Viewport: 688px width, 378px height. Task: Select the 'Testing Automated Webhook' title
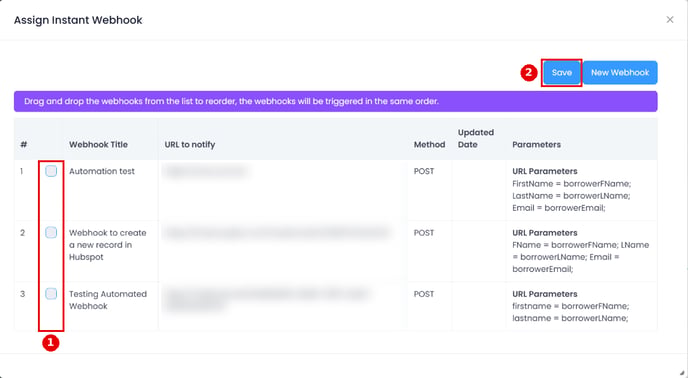(x=108, y=300)
